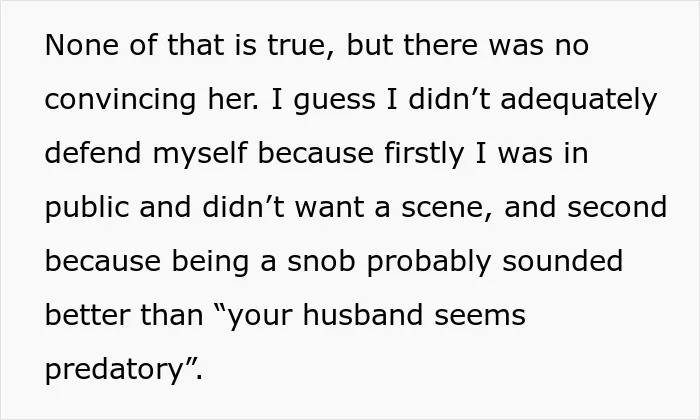Screen dimensions: 700x420
Task: Click the word "there" in the first line
Action: [441, 45]
